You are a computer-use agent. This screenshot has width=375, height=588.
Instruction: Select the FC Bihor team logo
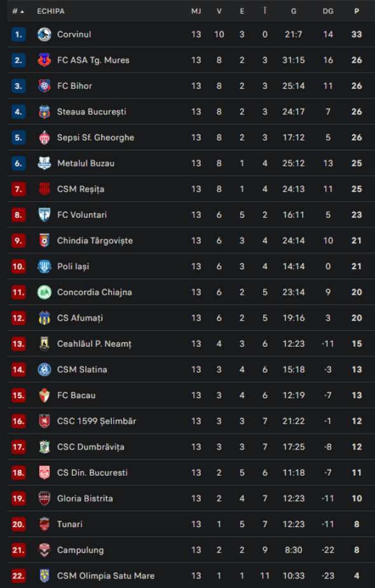pos(44,86)
